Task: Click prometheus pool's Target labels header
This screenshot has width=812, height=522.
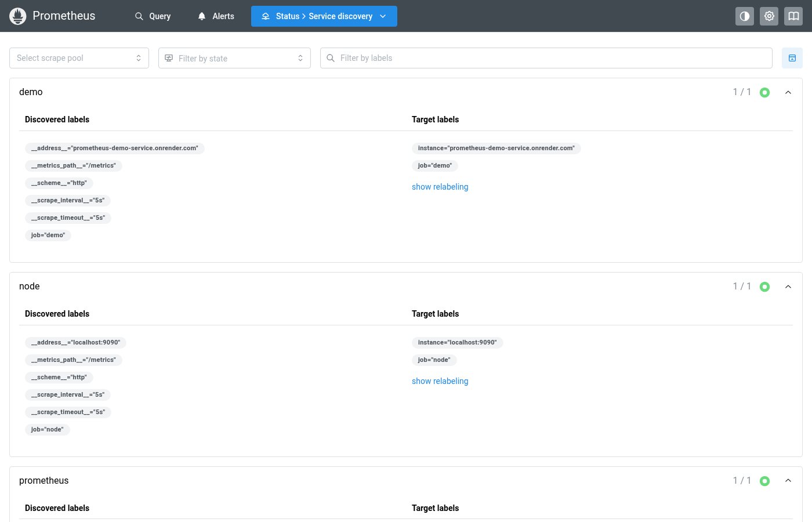Action: click(x=435, y=508)
